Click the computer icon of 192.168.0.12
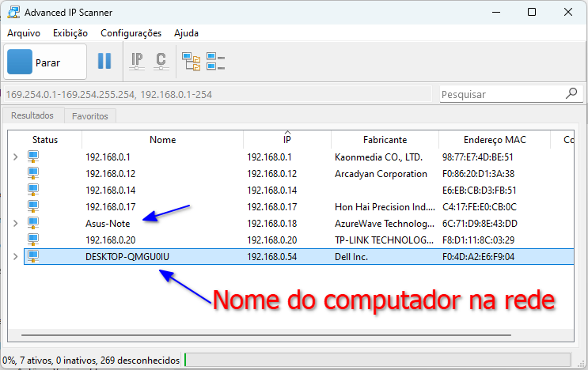 click(33, 173)
